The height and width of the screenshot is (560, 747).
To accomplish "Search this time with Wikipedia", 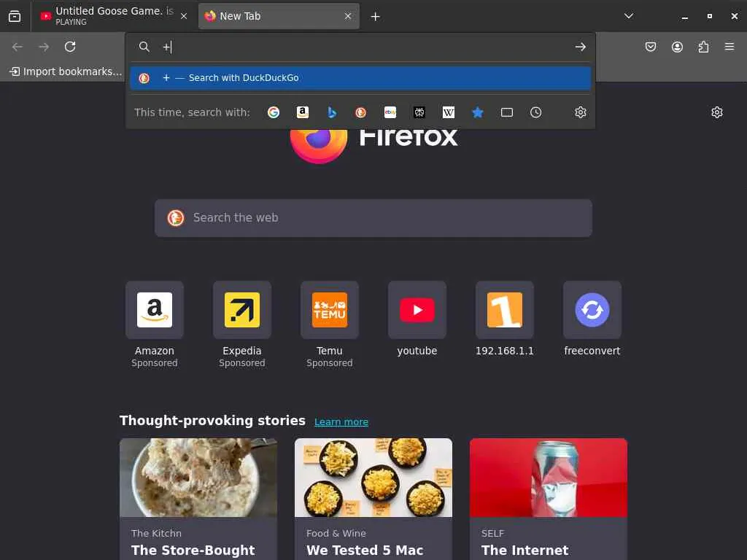I will [449, 112].
